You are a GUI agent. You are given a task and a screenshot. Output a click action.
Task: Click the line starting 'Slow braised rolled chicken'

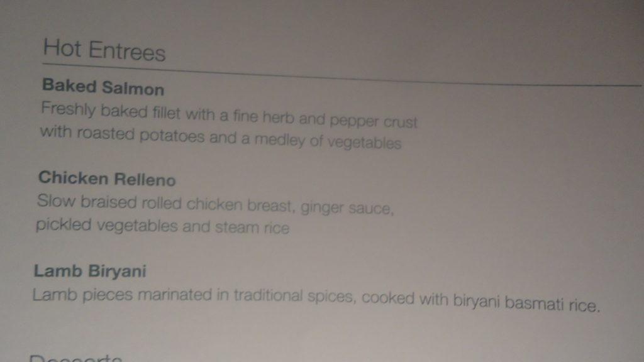coord(215,204)
